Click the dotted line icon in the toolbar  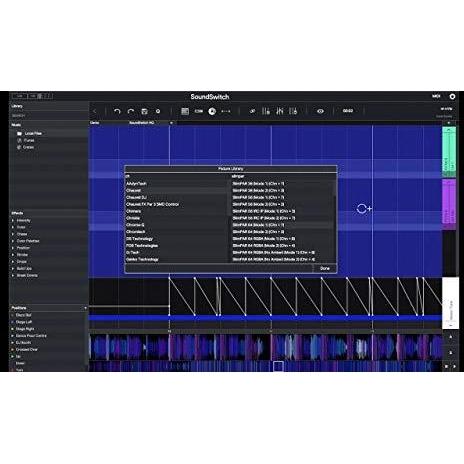[226, 111]
